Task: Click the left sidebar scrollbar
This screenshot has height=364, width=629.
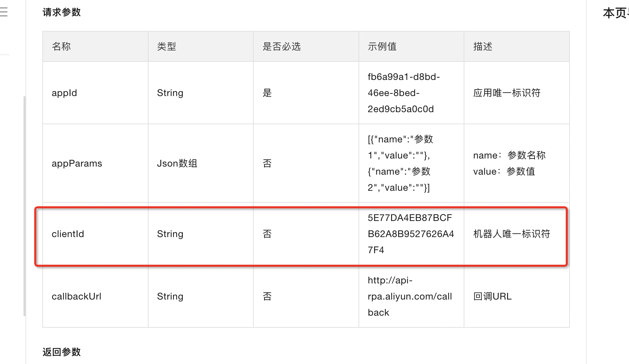Action: 25,206
